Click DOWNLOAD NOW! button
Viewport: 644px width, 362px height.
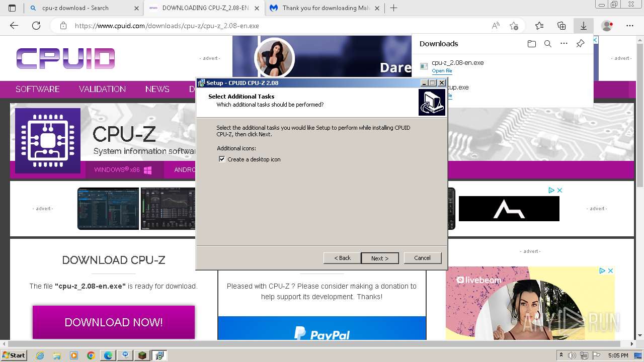click(114, 322)
